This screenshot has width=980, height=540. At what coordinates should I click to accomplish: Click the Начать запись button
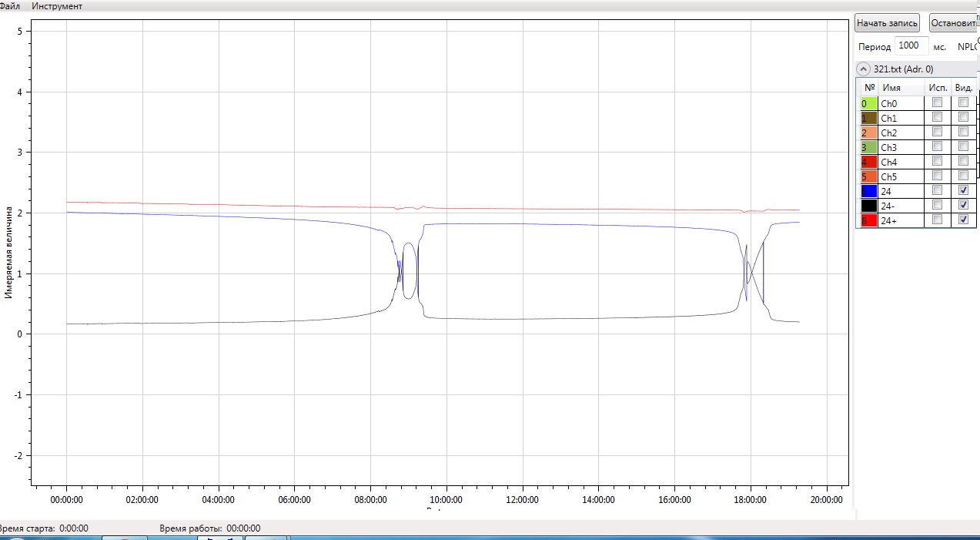pyautogui.click(x=888, y=23)
